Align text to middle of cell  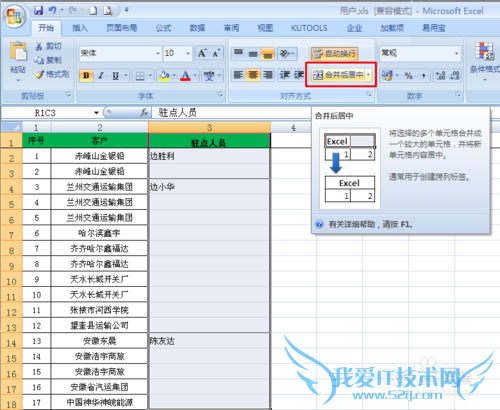[x=253, y=53]
